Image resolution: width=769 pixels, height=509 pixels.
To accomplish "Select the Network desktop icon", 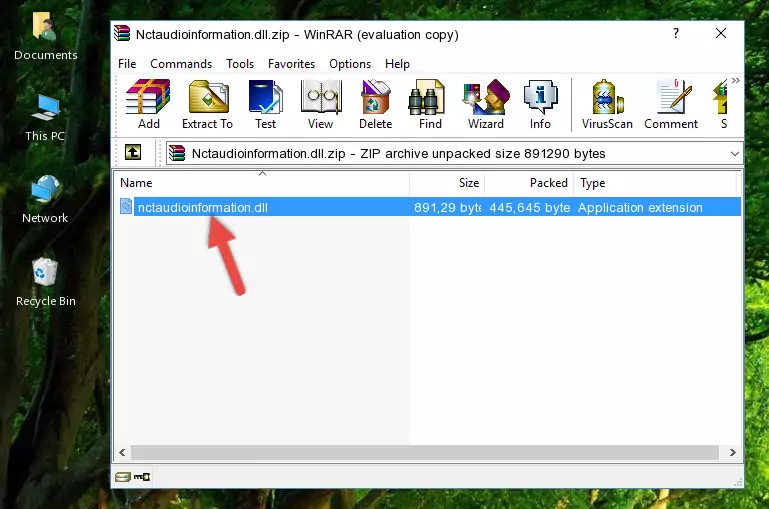I will tap(45, 199).
